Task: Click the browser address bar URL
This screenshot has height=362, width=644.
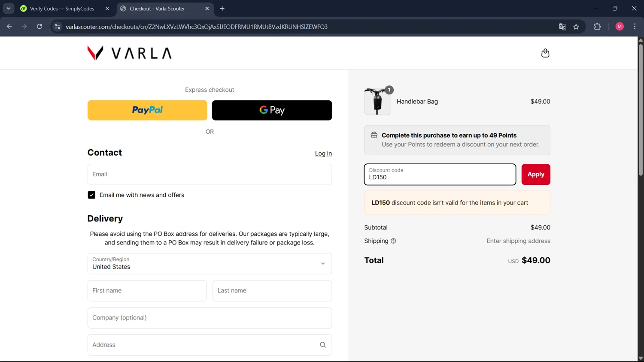Action: tap(197, 27)
